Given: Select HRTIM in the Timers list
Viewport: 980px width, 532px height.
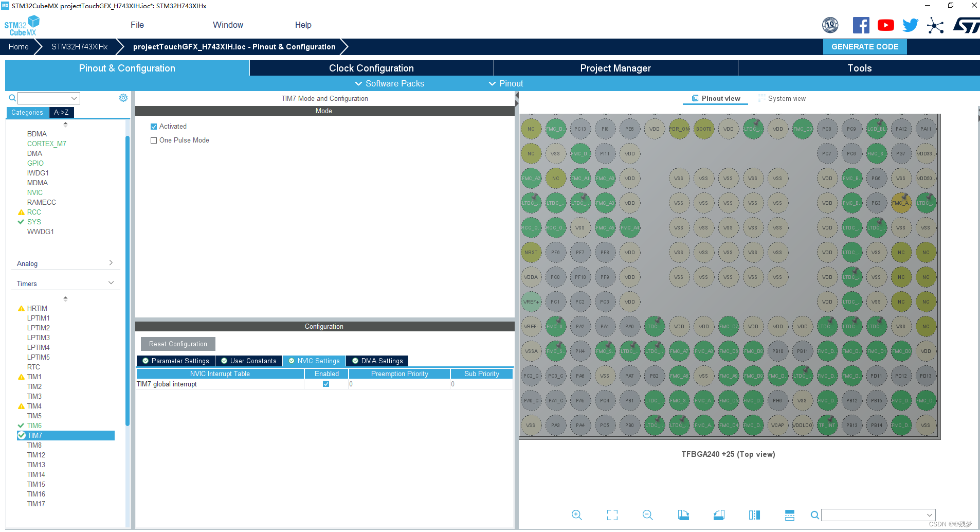Looking at the screenshot, I should 37,308.
